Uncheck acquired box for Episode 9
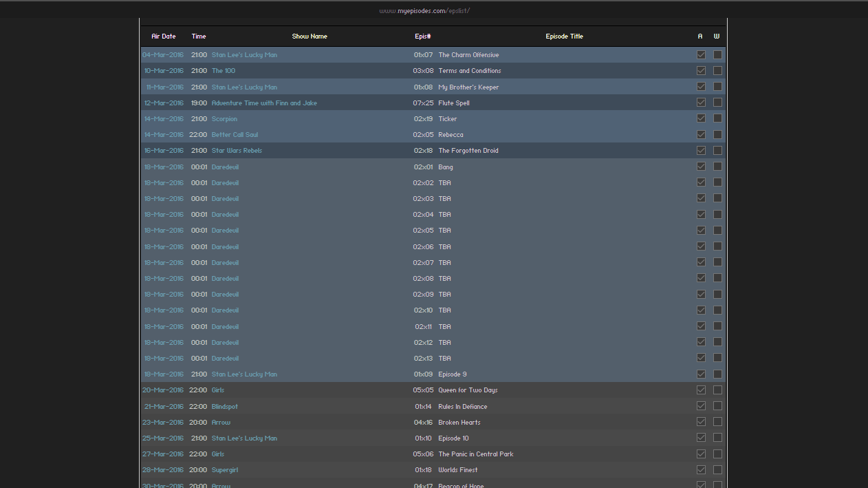The image size is (868, 488). (x=701, y=374)
